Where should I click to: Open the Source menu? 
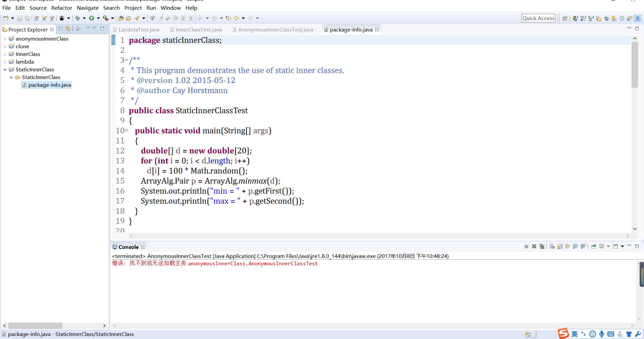pyautogui.click(x=38, y=8)
